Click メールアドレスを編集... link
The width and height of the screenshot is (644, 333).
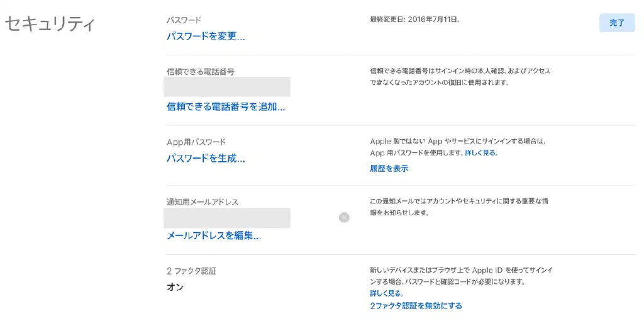(x=214, y=235)
